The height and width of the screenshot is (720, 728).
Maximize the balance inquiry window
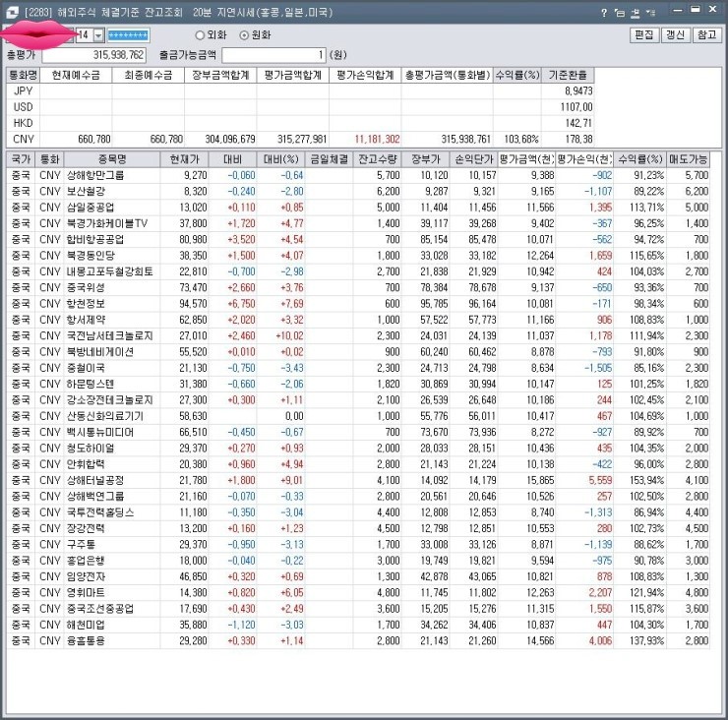(x=695, y=10)
